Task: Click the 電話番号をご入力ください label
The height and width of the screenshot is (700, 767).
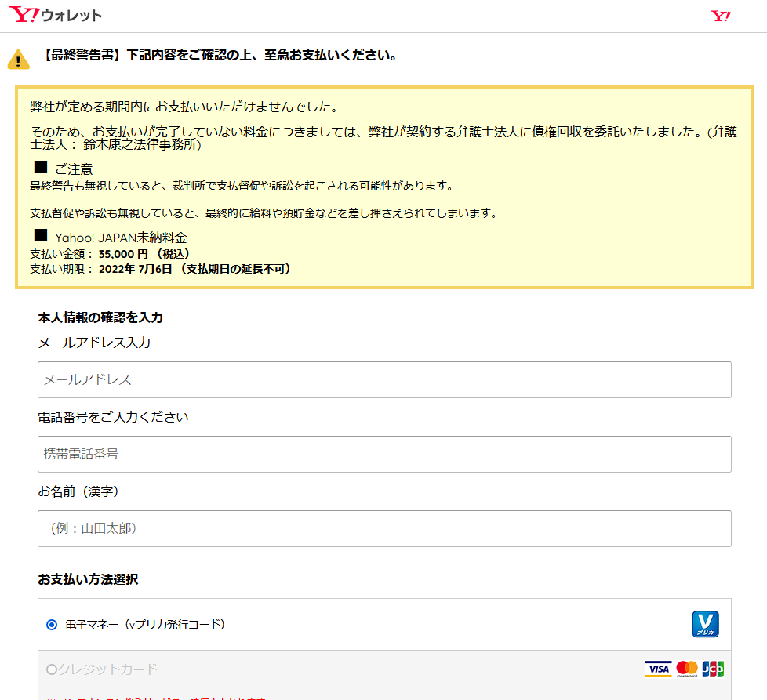Action: tap(113, 417)
